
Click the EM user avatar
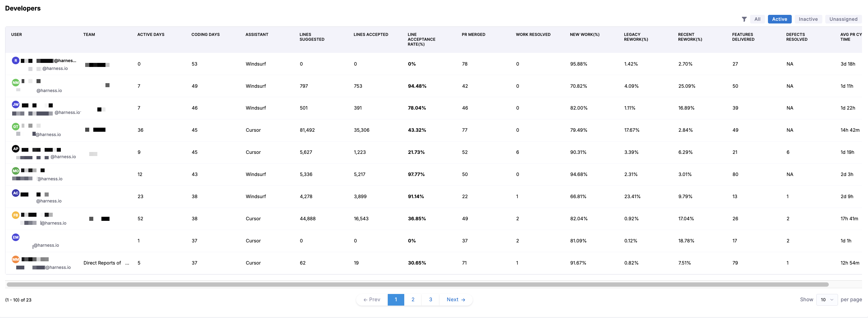tap(15, 237)
